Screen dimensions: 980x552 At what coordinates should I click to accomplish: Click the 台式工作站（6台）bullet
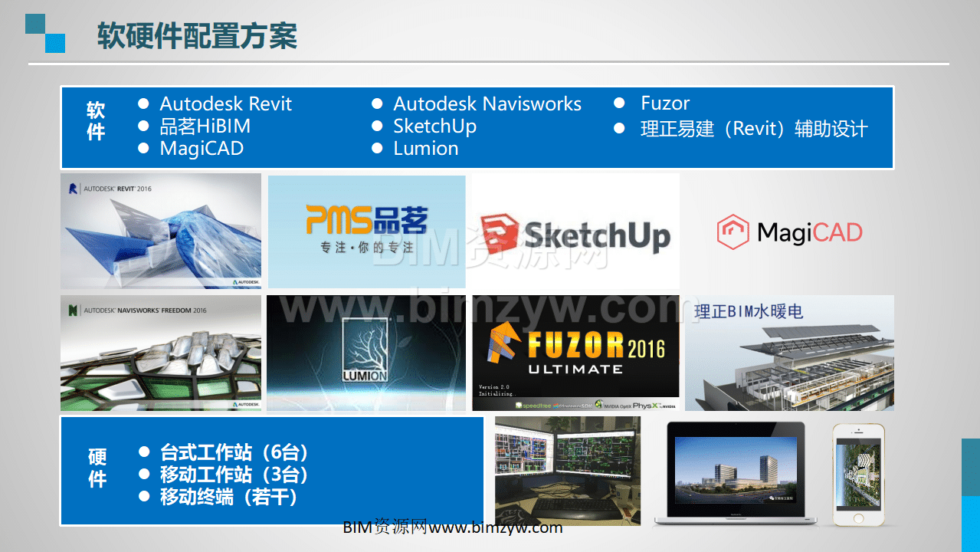(x=234, y=452)
